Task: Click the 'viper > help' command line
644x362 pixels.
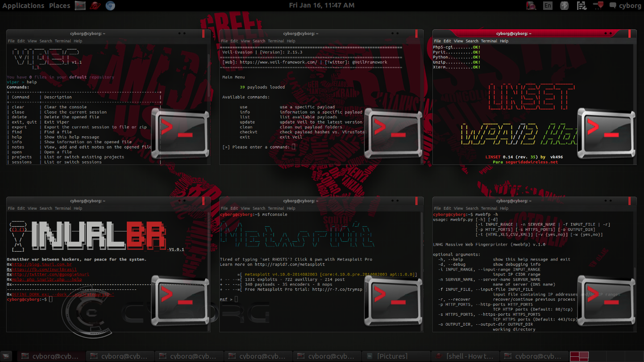Action: (x=22, y=82)
